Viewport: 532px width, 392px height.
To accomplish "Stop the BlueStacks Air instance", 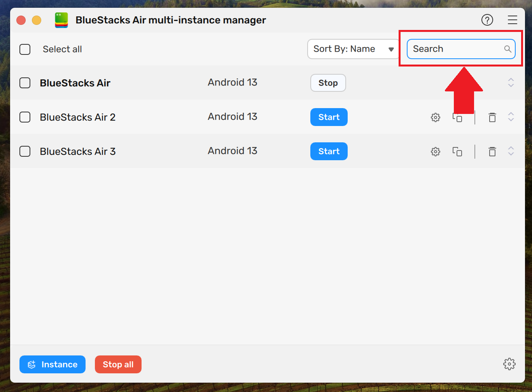I will (328, 83).
